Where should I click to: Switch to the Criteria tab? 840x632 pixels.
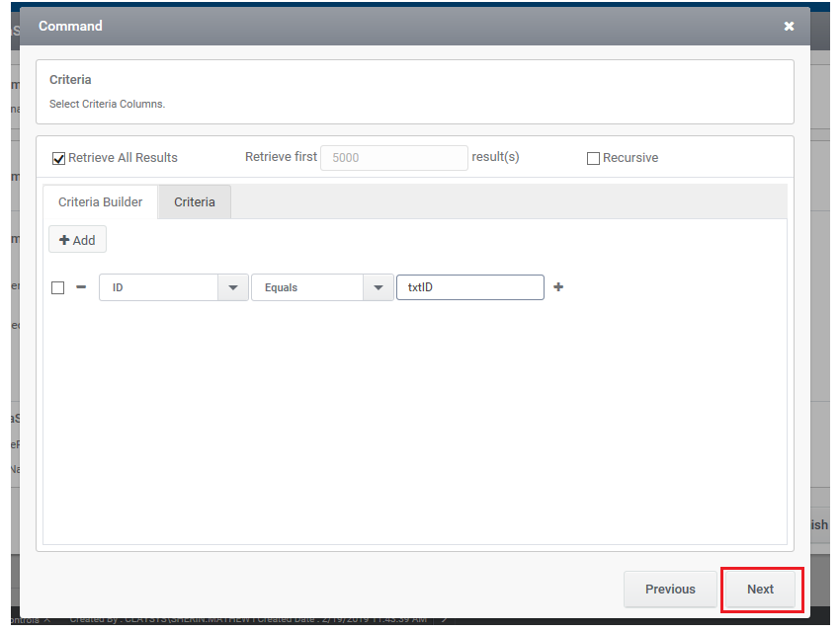pyautogui.click(x=195, y=201)
